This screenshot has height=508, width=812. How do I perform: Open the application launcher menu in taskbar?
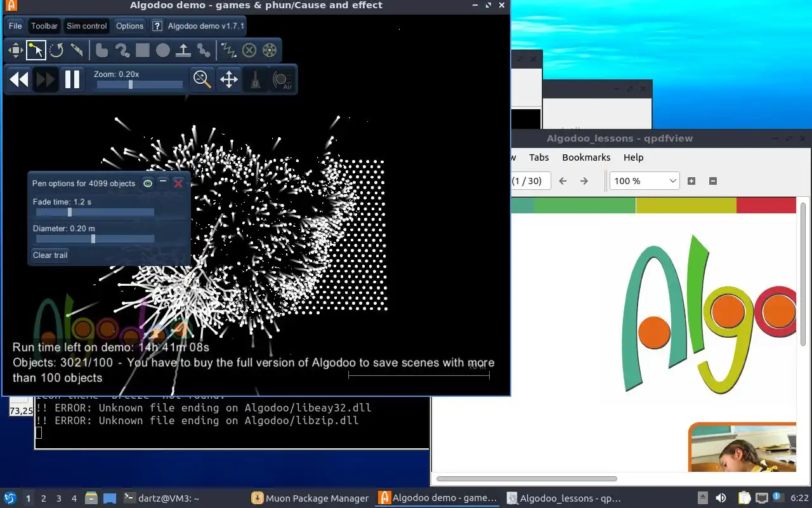(10, 498)
